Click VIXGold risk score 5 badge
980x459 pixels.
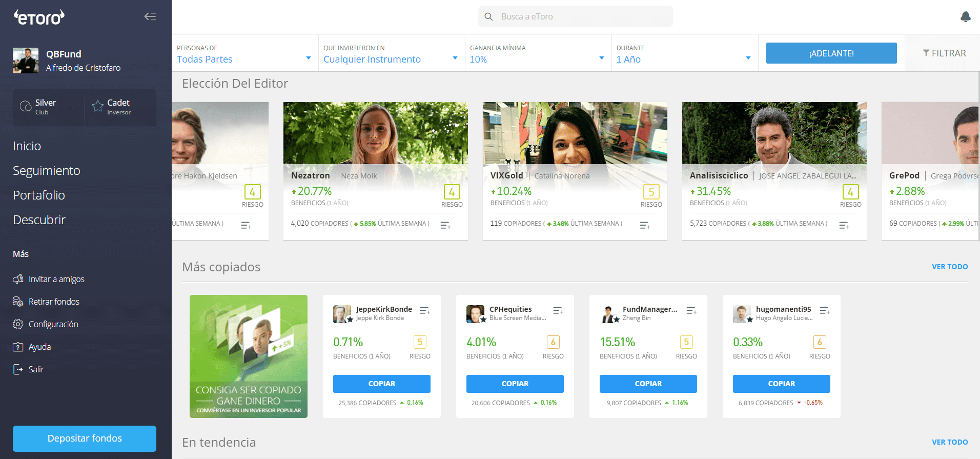coord(651,192)
